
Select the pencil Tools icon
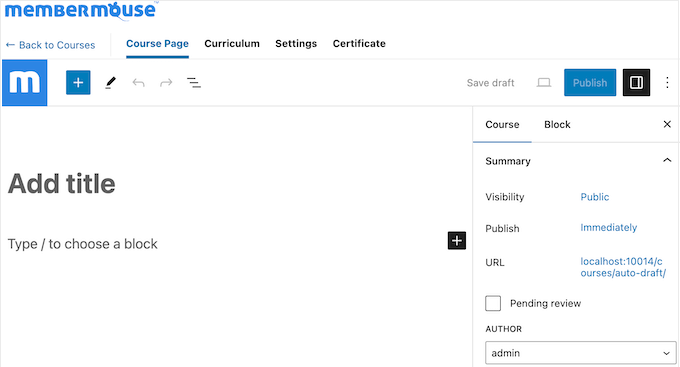(111, 82)
